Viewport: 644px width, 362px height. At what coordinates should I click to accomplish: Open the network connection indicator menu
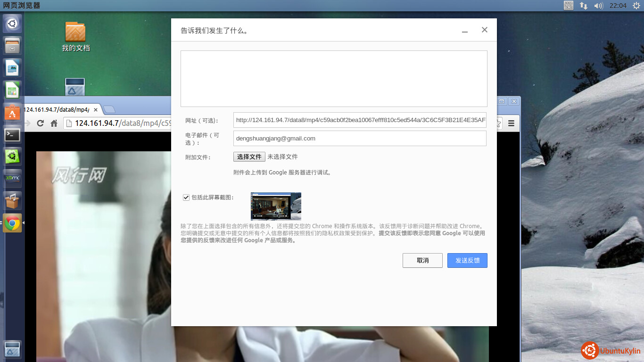pos(584,6)
